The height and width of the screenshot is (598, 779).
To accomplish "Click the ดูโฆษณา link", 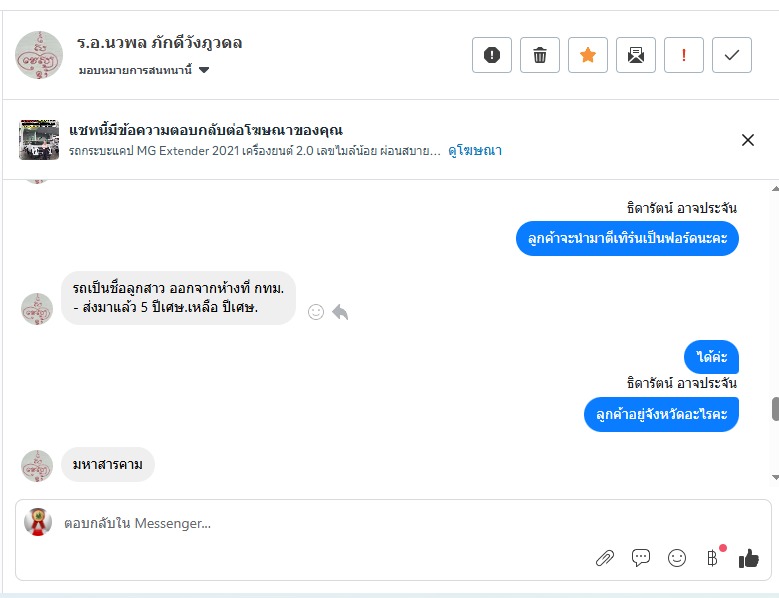I will point(475,151).
